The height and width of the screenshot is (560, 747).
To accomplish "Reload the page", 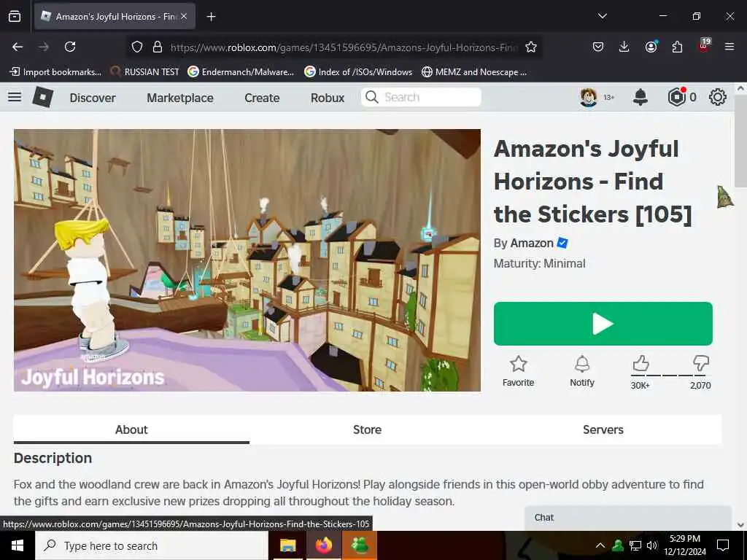I will (70, 47).
